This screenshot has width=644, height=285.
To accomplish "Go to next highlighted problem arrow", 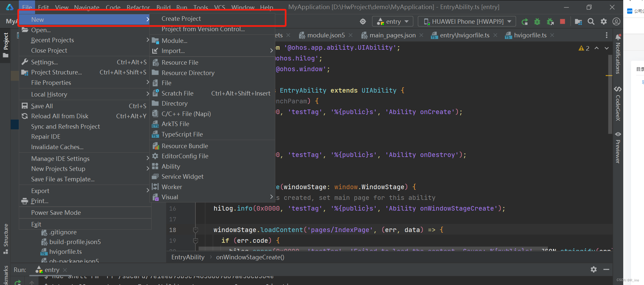I will pos(607,48).
